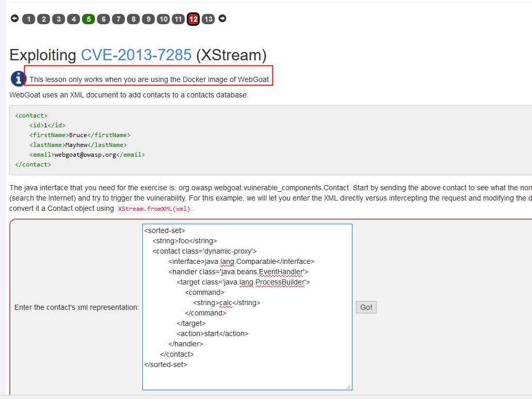Open lesson page 1
The width and height of the screenshot is (532, 399).
tap(29, 19)
